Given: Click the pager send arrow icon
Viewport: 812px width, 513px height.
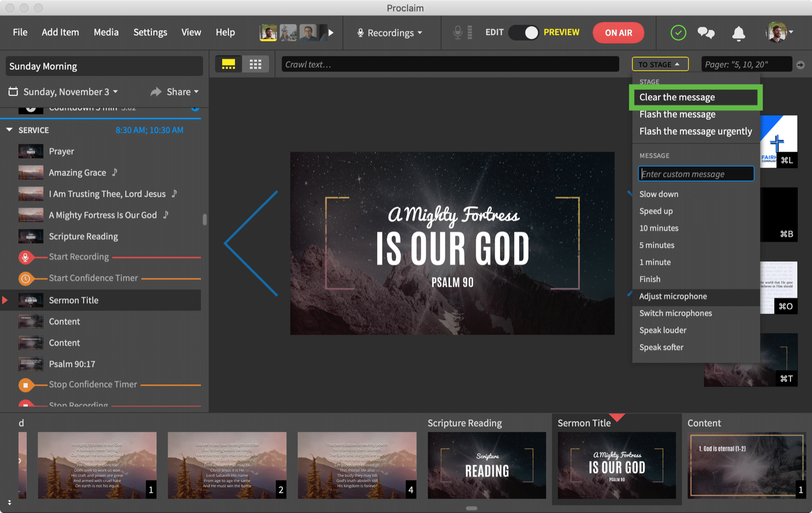Looking at the screenshot, I should click(801, 64).
